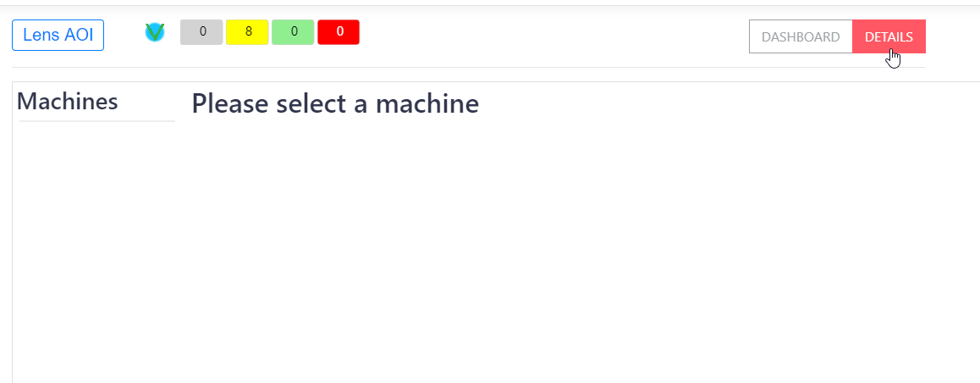
Task: Select the red status badge showing 0
Action: click(339, 32)
